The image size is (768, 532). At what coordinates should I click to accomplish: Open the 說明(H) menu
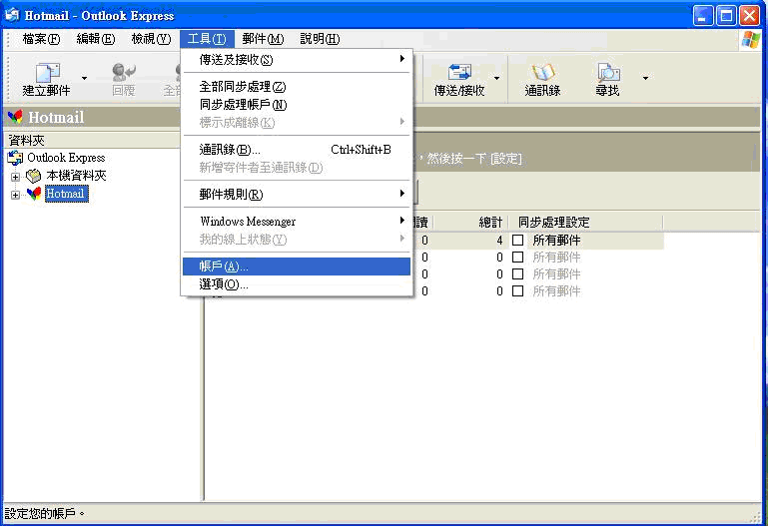tap(320, 39)
